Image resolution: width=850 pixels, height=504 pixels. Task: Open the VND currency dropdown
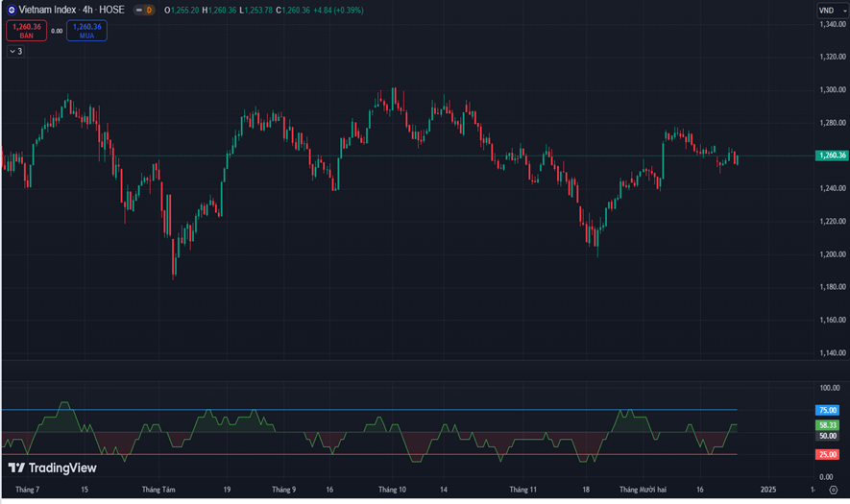pyautogui.click(x=829, y=11)
